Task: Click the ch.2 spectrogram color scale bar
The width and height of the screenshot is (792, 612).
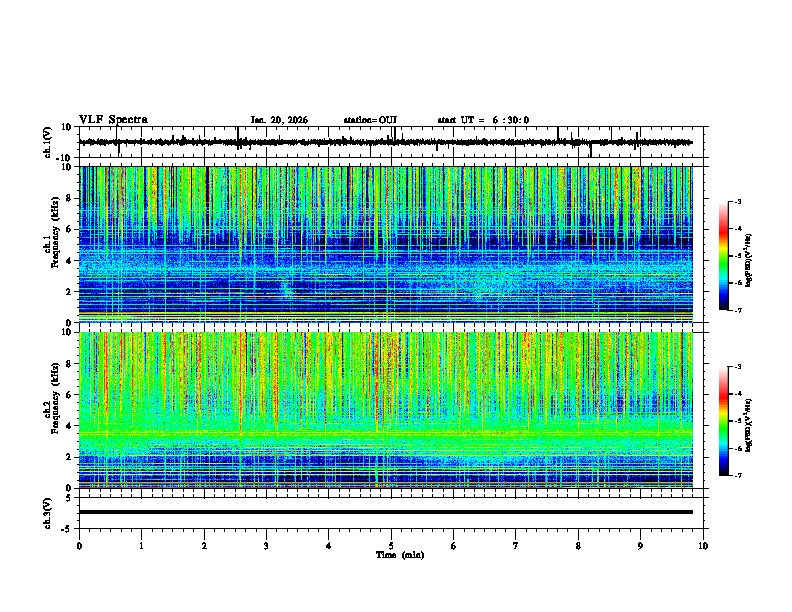Action: (723, 421)
